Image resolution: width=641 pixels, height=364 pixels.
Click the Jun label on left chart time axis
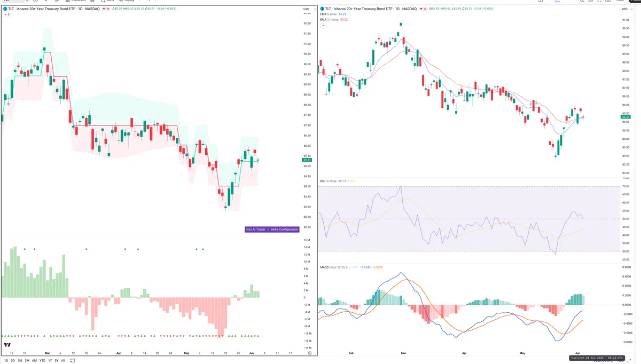pyautogui.click(x=252, y=353)
